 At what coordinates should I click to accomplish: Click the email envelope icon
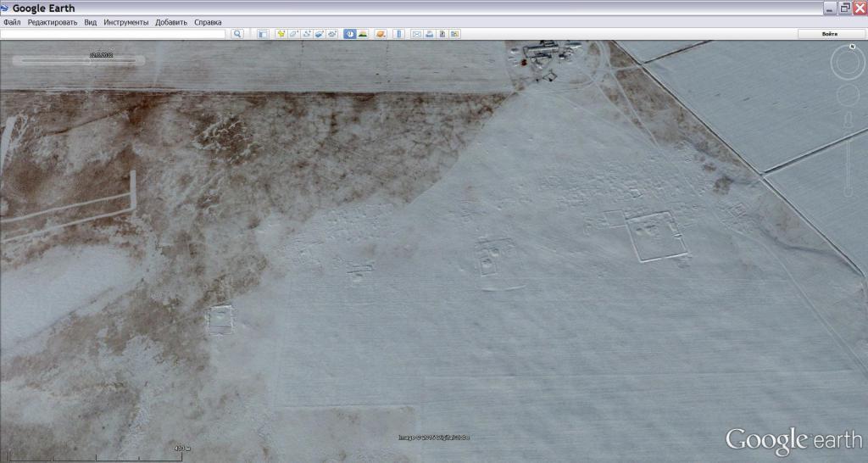tap(416, 34)
